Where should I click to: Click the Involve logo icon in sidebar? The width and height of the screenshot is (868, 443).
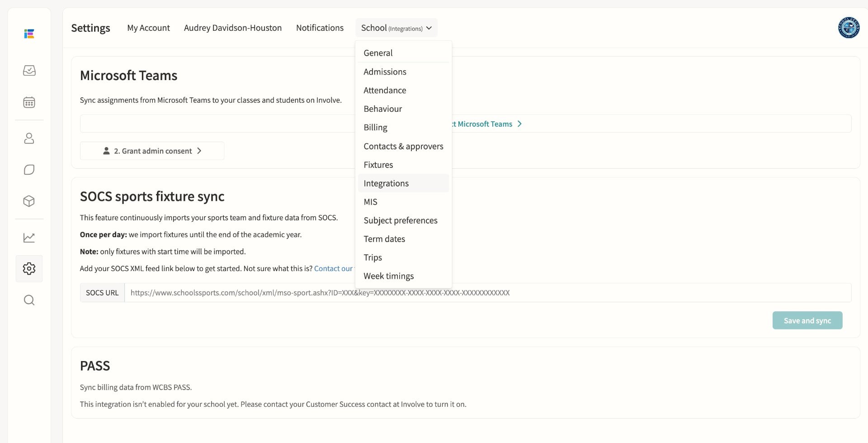tap(29, 34)
